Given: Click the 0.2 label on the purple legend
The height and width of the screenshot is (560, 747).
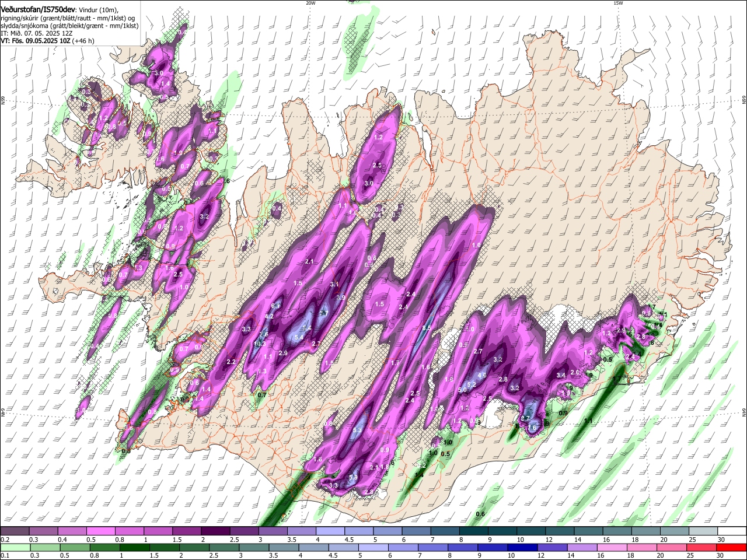Looking at the screenshot, I should click(x=4, y=540).
